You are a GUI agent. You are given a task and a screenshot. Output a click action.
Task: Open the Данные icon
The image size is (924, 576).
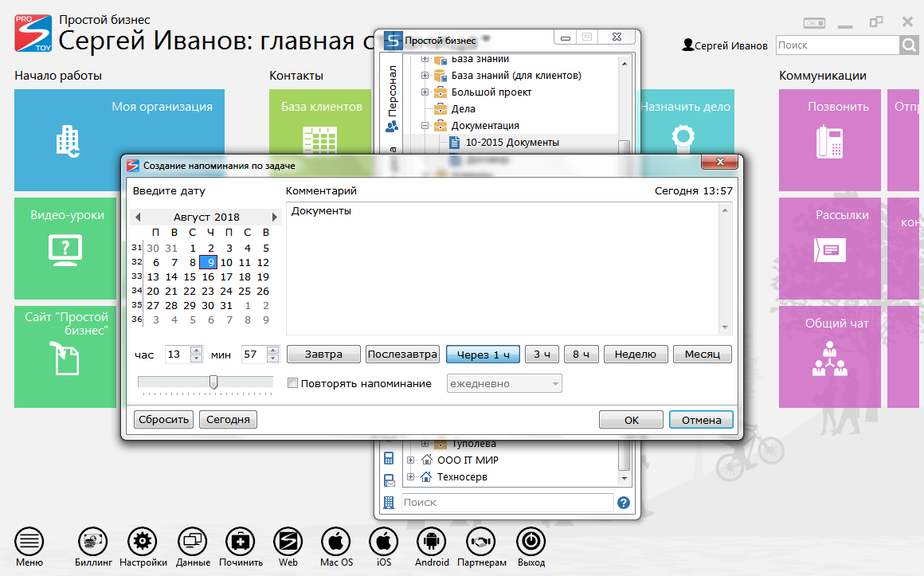coord(193,541)
